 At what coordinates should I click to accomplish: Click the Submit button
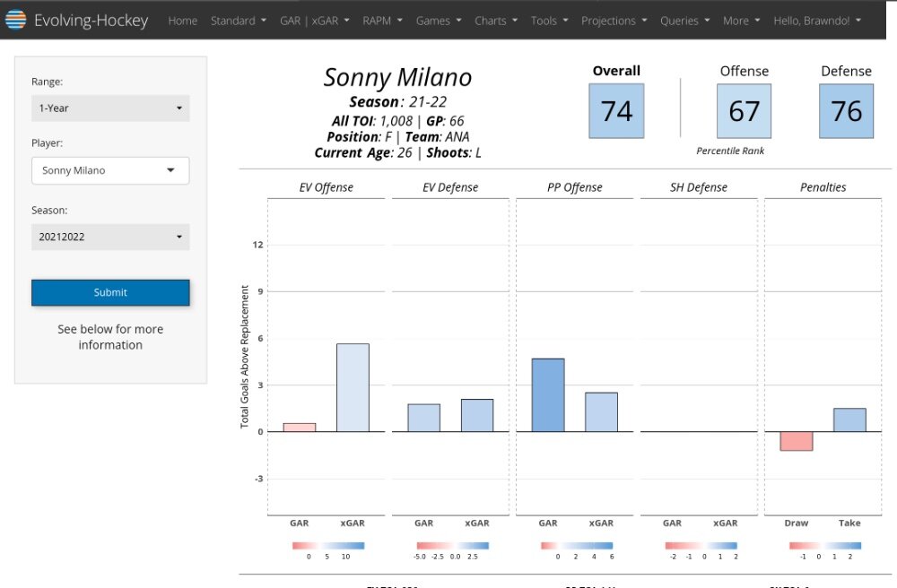(110, 292)
